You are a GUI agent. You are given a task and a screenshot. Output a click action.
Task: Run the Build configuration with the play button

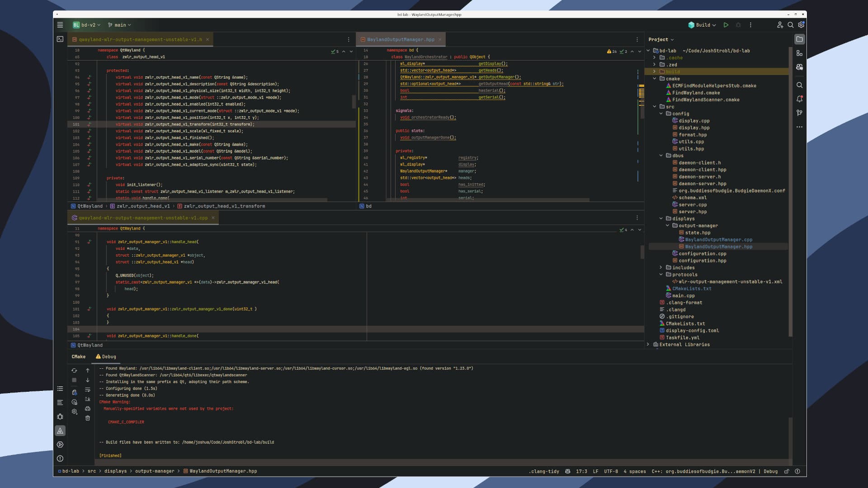click(x=726, y=25)
